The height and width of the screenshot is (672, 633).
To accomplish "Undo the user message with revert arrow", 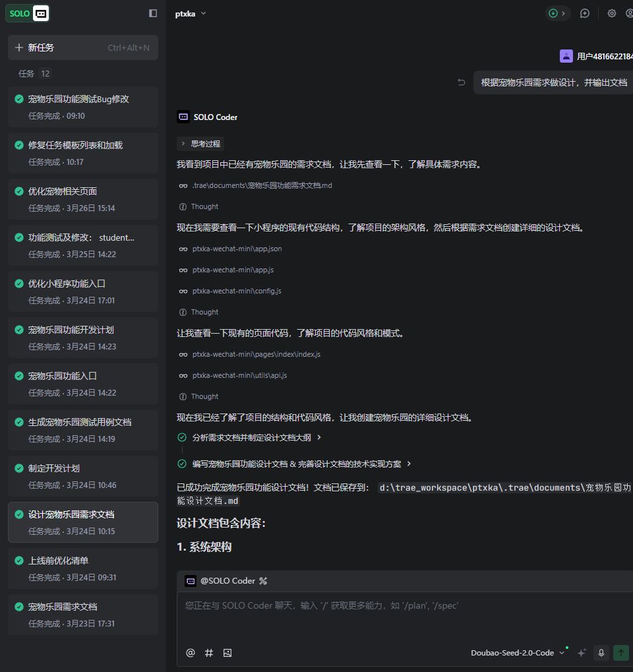I will click(x=462, y=82).
